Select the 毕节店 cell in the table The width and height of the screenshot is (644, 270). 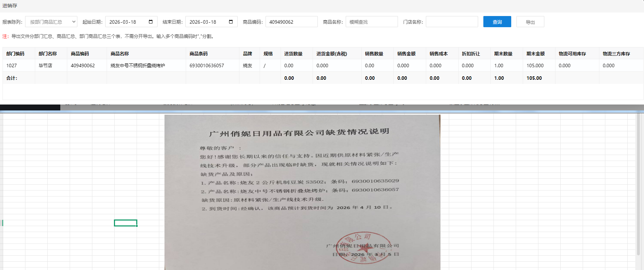click(45, 65)
